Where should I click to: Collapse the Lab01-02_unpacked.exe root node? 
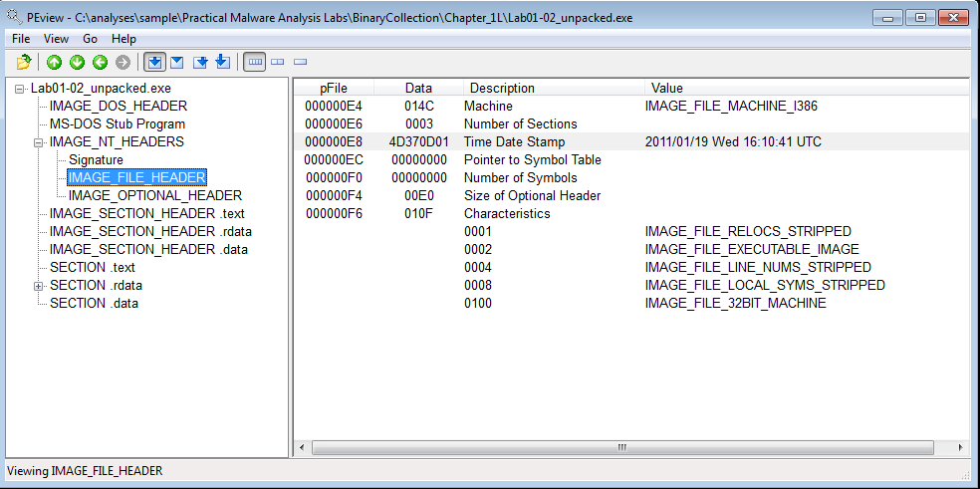click(x=19, y=89)
